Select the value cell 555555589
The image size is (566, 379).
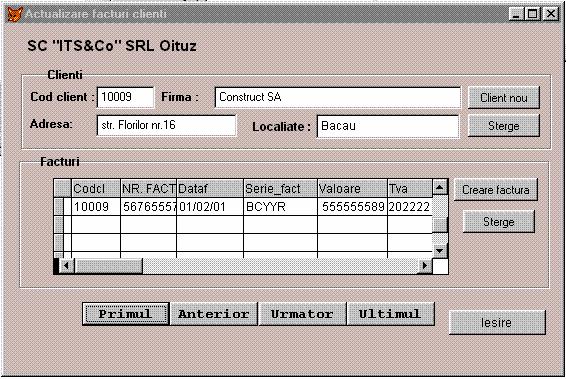click(x=352, y=206)
